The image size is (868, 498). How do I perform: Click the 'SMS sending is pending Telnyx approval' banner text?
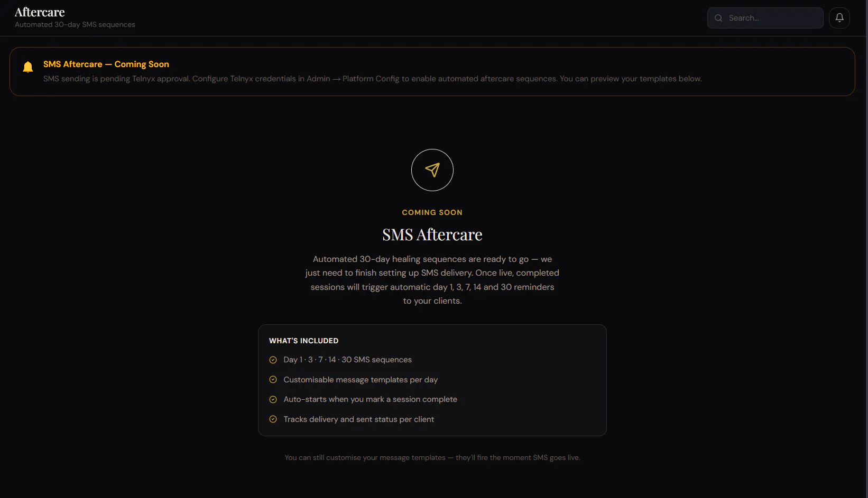373,79
